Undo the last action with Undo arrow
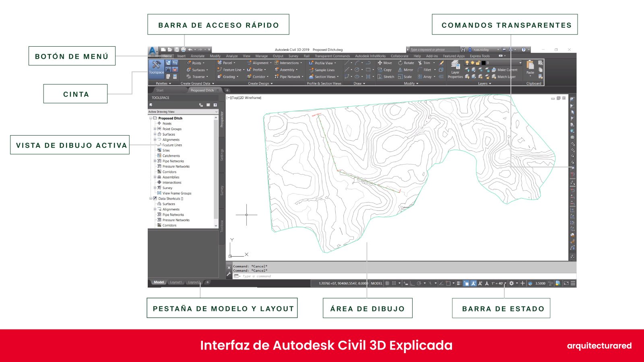This screenshot has height=362, width=644. tap(190, 49)
